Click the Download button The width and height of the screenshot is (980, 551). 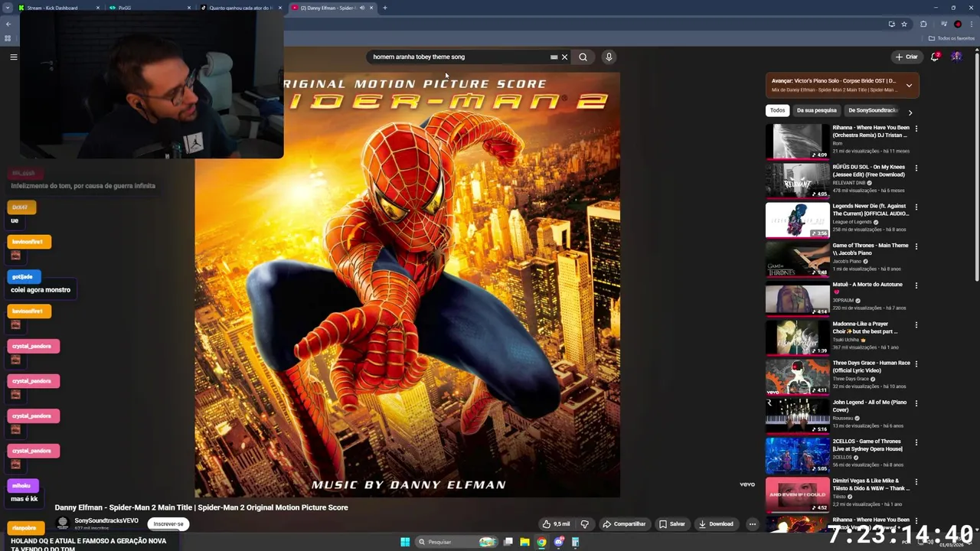coord(716,524)
